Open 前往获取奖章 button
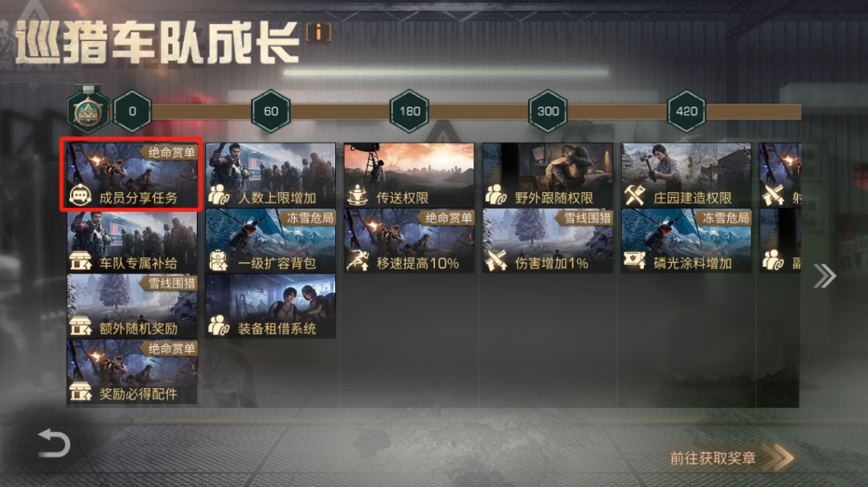Image resolution: width=868 pixels, height=487 pixels. (x=731, y=458)
